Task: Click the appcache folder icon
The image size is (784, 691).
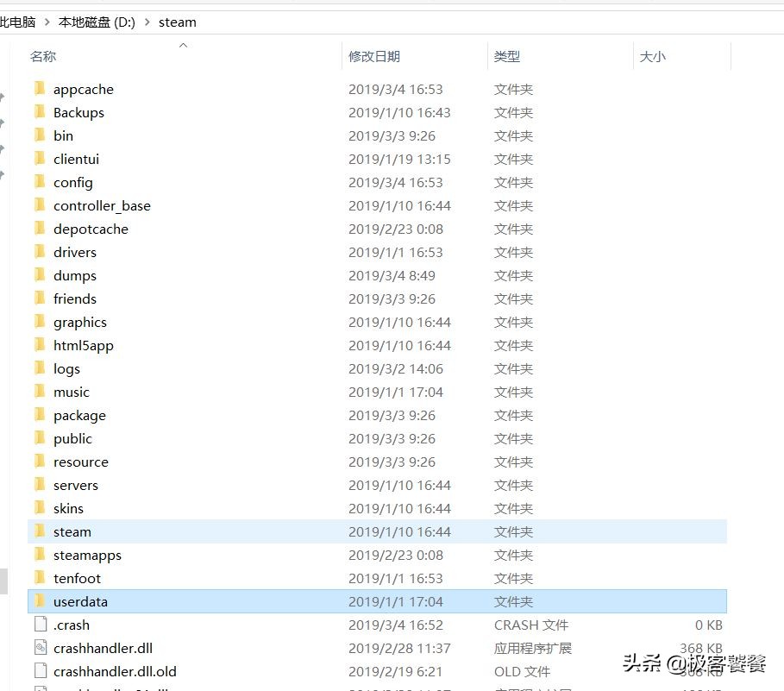Action: (40, 89)
